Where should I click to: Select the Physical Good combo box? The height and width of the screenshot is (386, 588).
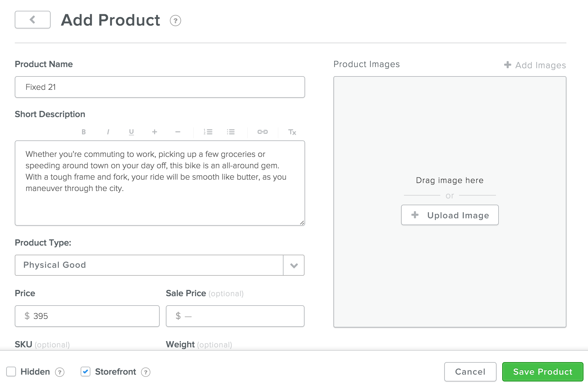[x=149, y=265]
